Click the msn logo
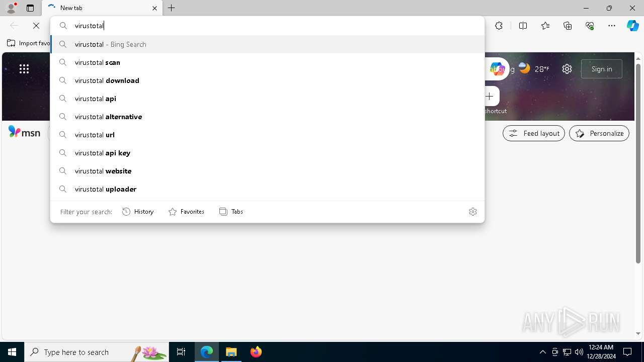Image resolution: width=644 pixels, height=362 pixels. tap(24, 132)
